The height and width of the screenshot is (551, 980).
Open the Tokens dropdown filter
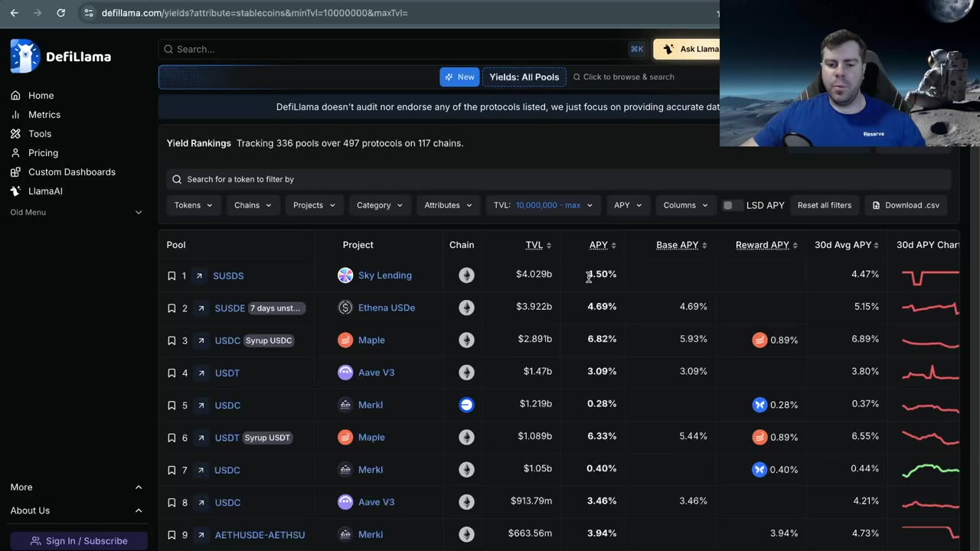[x=193, y=205]
